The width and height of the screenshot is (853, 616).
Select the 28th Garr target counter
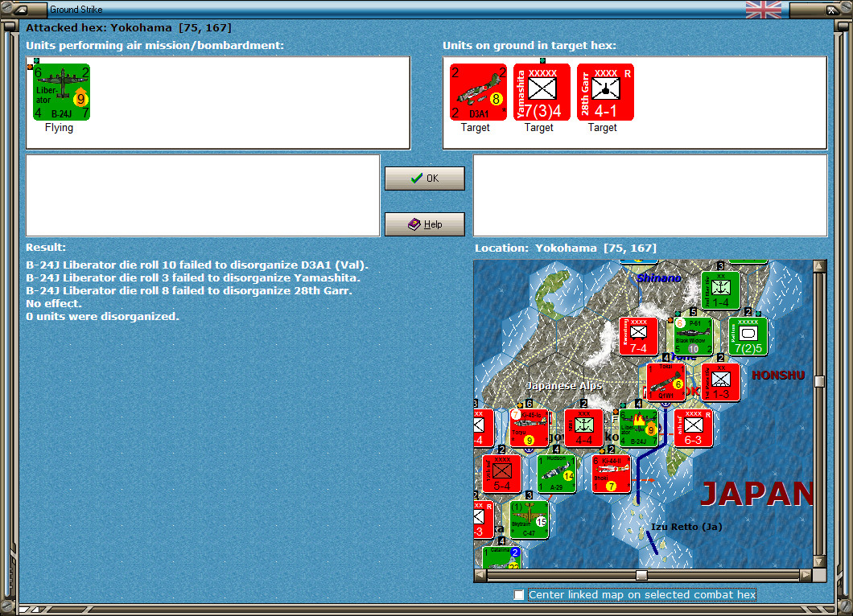pos(605,92)
